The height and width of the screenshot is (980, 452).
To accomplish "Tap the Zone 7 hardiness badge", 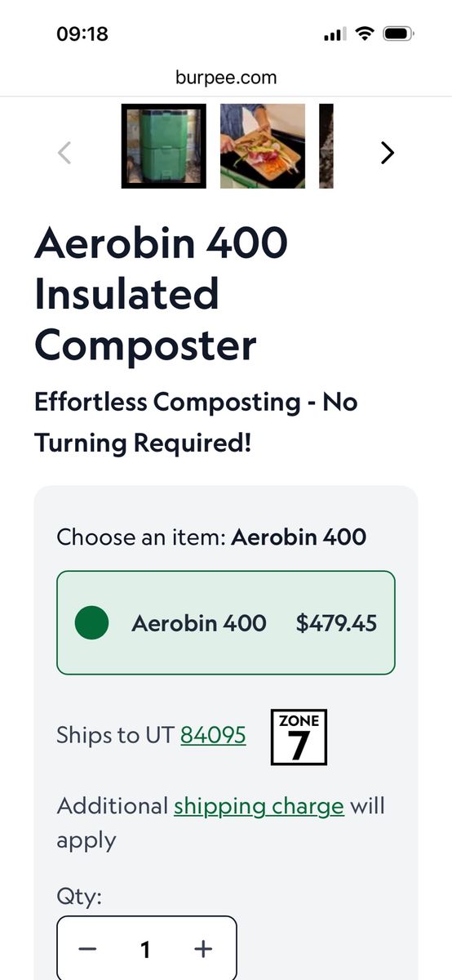I will [299, 737].
